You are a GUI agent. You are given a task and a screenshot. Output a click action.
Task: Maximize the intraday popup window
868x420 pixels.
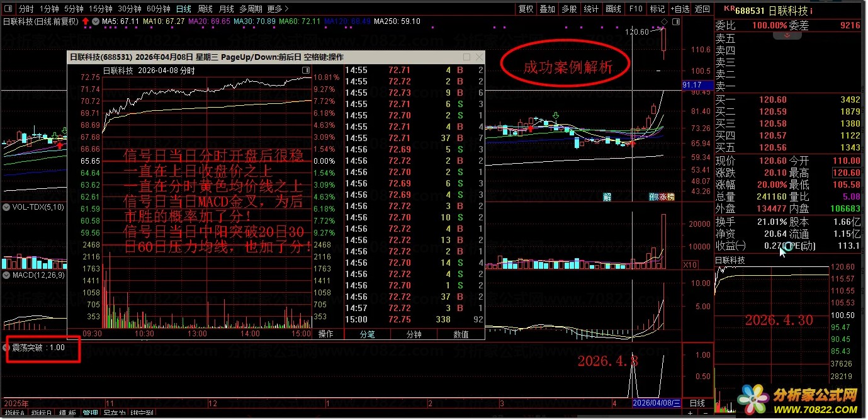pos(466,57)
